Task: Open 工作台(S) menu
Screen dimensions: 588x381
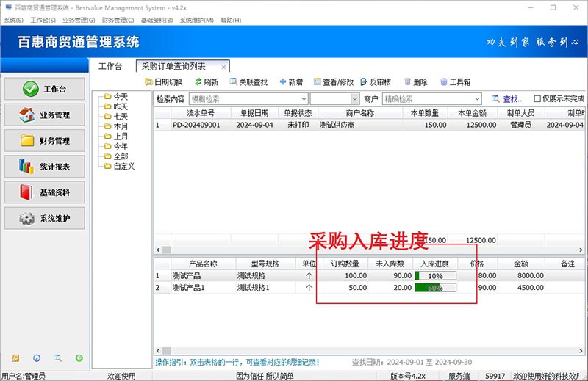Action: [x=43, y=21]
